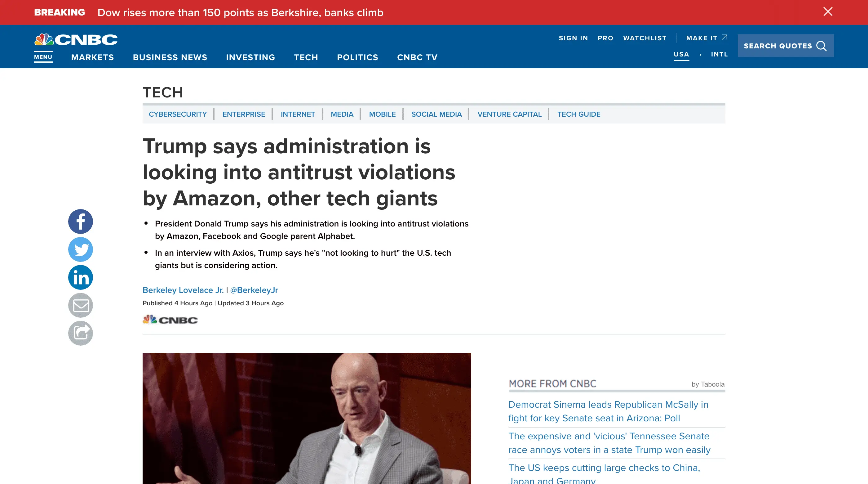Share article on Facebook icon

coord(80,222)
